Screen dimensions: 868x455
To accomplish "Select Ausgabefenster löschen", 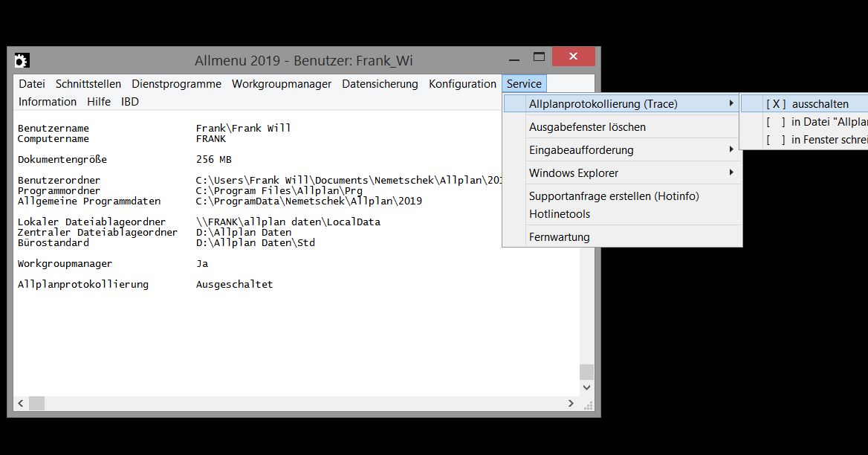I will [x=587, y=127].
